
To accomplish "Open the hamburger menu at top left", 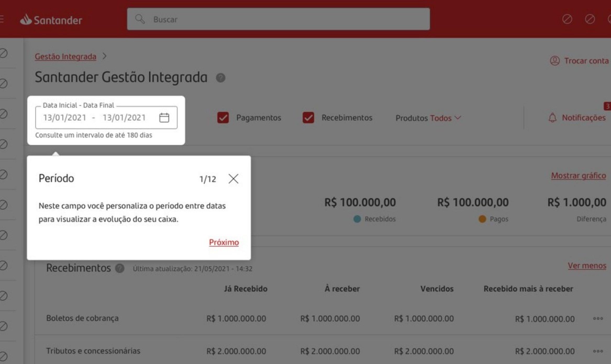I will pyautogui.click(x=2, y=19).
